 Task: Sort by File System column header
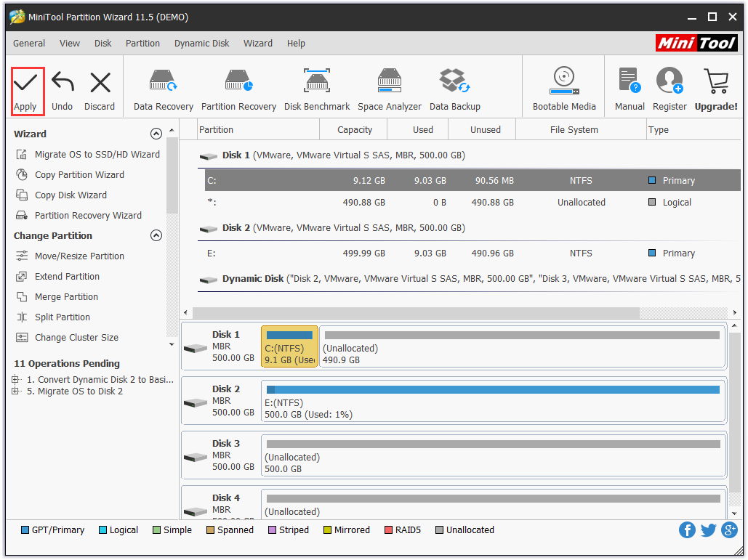coord(582,129)
